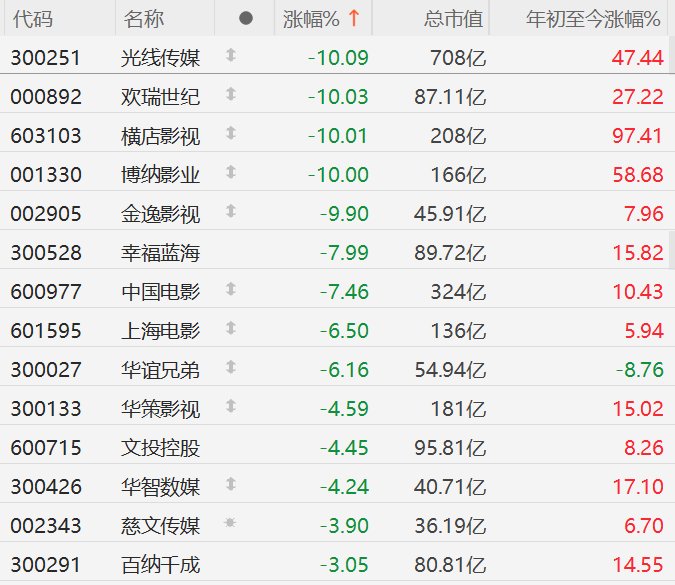Select stock name 光线传媒
This screenshot has width=675, height=585.
tap(160, 58)
